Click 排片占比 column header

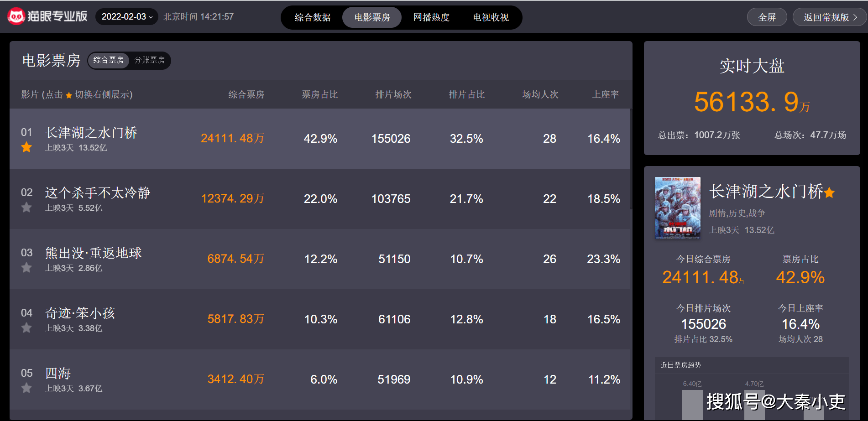pos(467,94)
